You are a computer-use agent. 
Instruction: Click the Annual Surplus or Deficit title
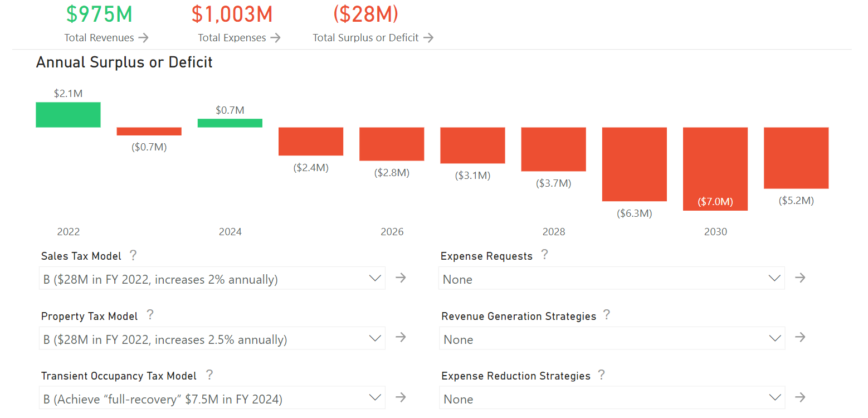click(x=124, y=62)
